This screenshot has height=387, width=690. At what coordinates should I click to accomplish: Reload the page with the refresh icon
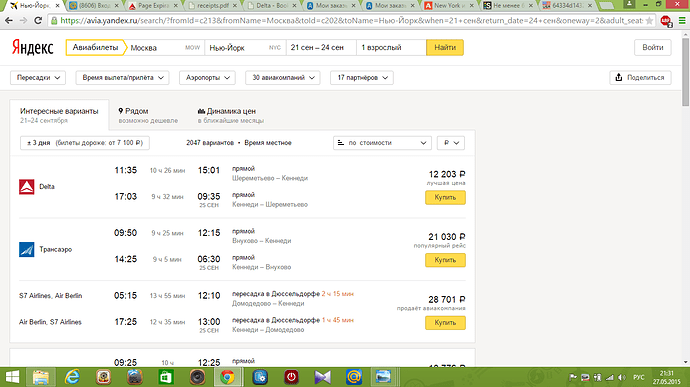pyautogui.click(x=38, y=20)
